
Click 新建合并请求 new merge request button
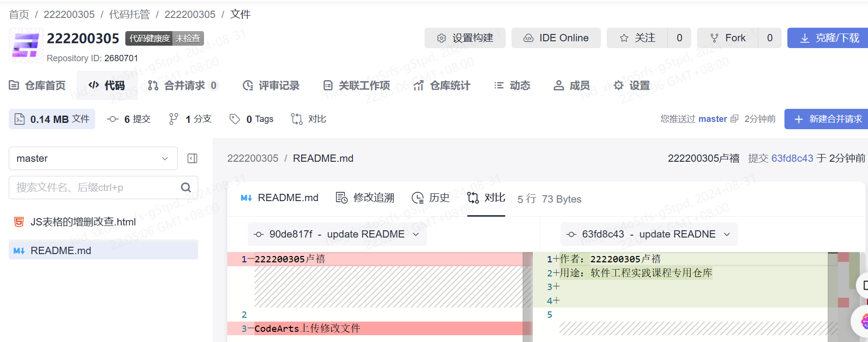(x=826, y=119)
